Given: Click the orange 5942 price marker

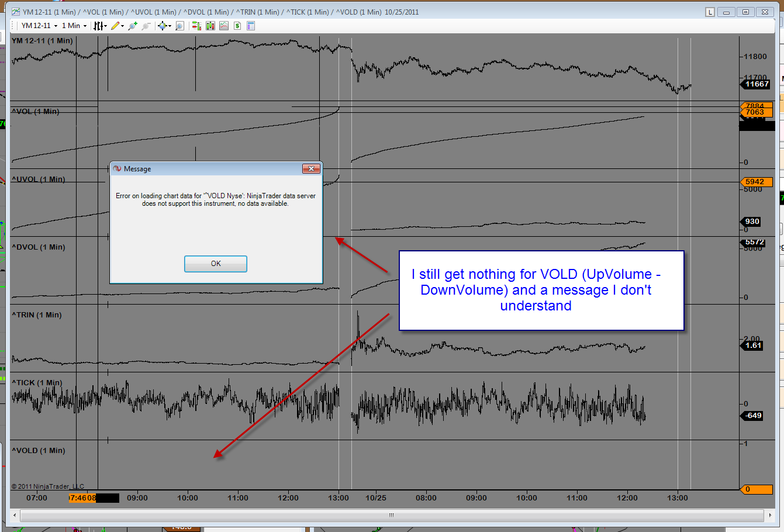Looking at the screenshot, I should coord(755,182).
